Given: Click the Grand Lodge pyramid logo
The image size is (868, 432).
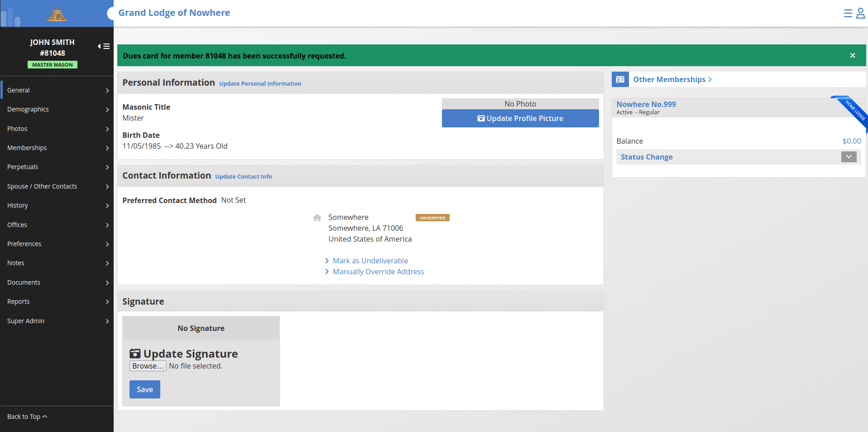Looking at the screenshot, I should 57,14.
